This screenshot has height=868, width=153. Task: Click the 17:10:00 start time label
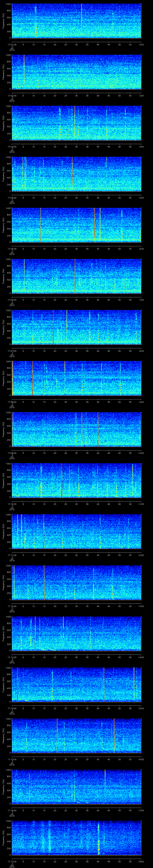[12, 504]
